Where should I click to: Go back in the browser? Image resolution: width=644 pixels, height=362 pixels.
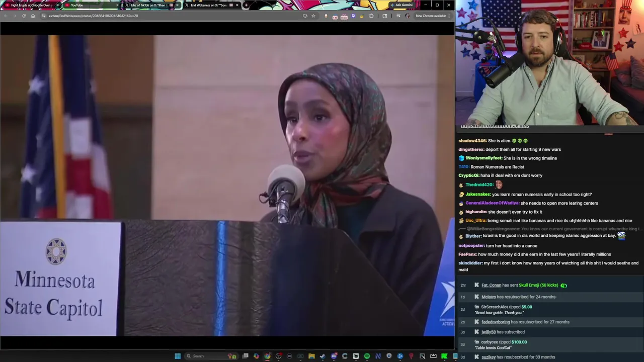click(5, 16)
